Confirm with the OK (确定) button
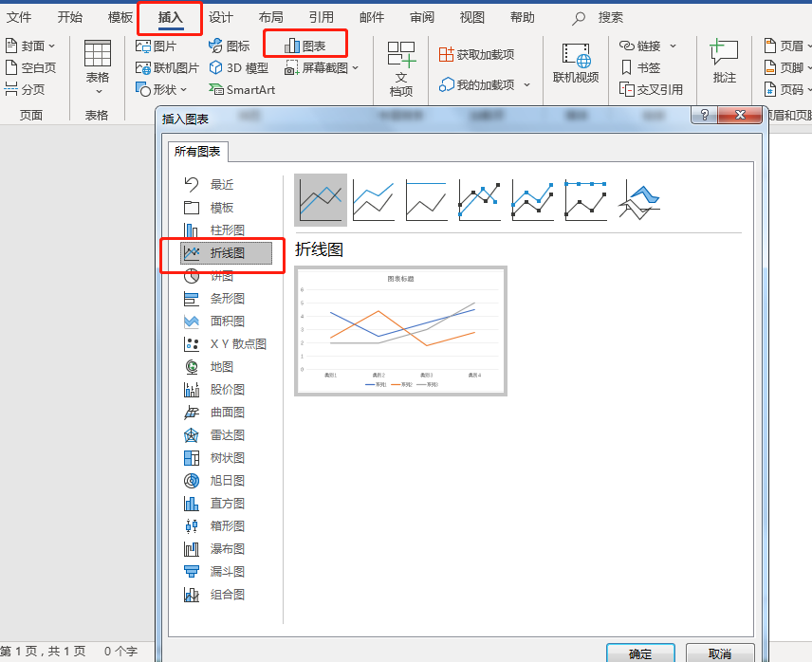Image resolution: width=812 pixels, height=662 pixels. pyautogui.click(x=640, y=653)
